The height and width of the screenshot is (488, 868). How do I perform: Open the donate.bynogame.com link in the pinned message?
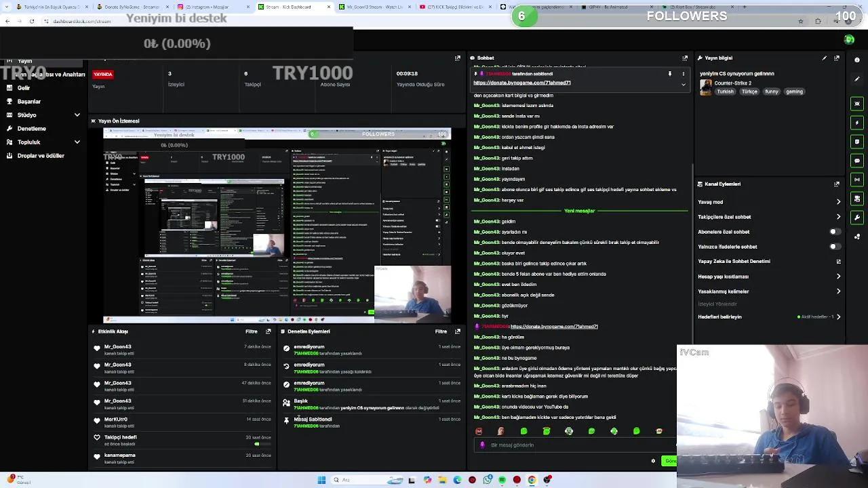pos(522,83)
